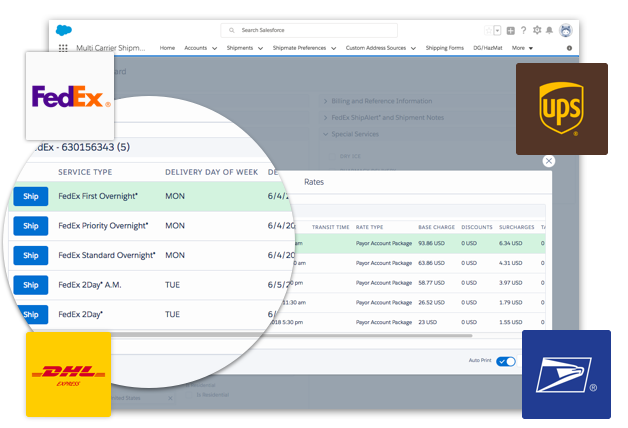Click the 4.31 USD surcharge cell
Viewport: 628px width, 428px height.
(510, 263)
